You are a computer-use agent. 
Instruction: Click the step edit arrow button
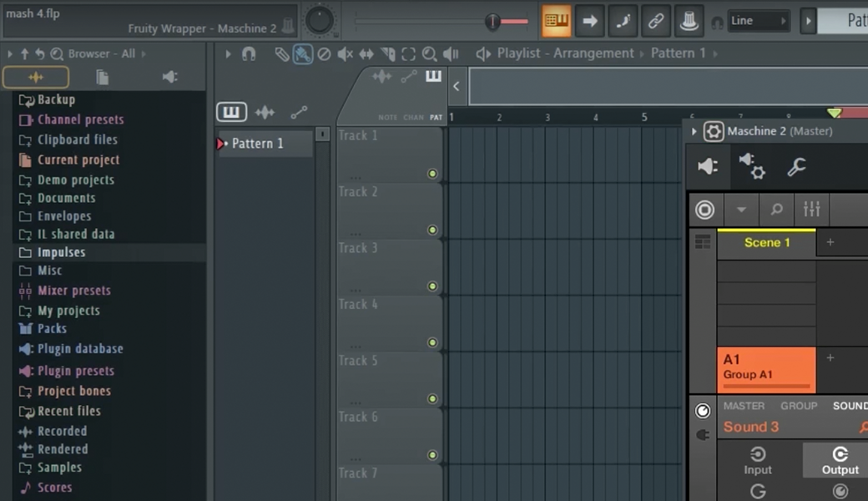pyautogui.click(x=589, y=21)
